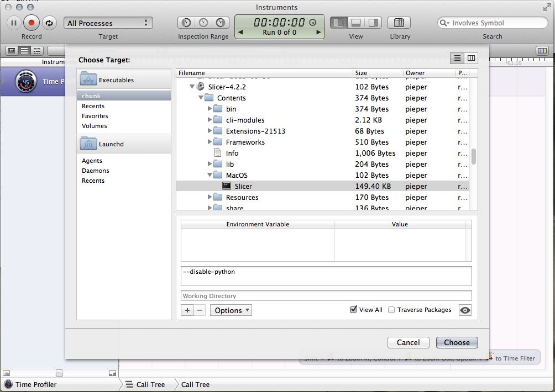Select Daemons under Launchd
Image resolution: width=555 pixels, height=392 pixels.
tap(96, 171)
